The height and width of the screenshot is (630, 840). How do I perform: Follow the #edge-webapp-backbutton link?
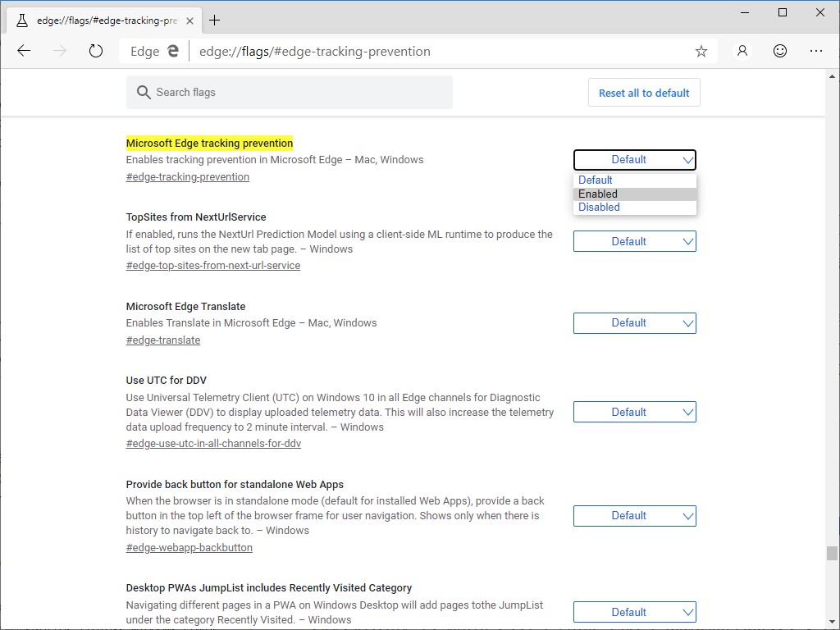click(x=189, y=547)
